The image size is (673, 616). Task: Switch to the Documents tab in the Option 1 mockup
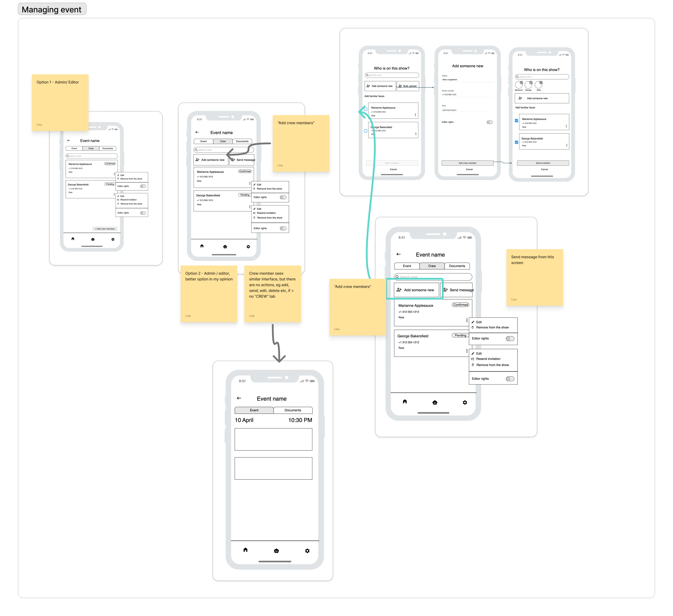click(108, 148)
